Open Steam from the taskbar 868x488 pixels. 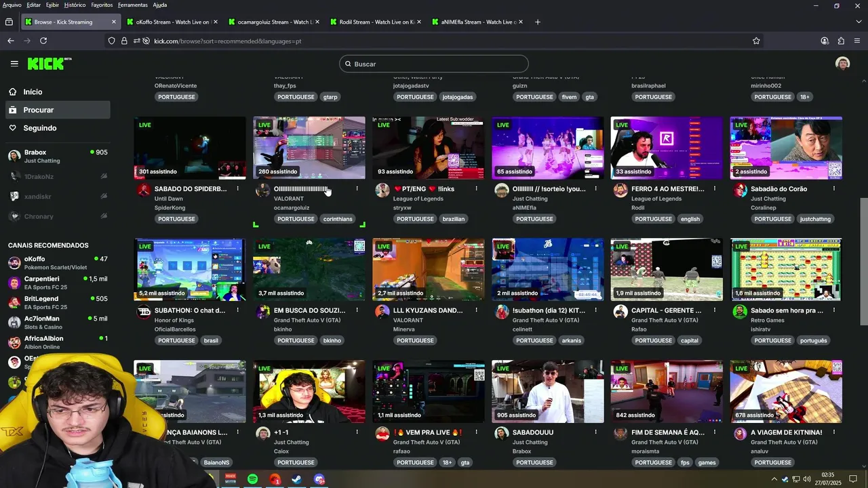tap(297, 479)
